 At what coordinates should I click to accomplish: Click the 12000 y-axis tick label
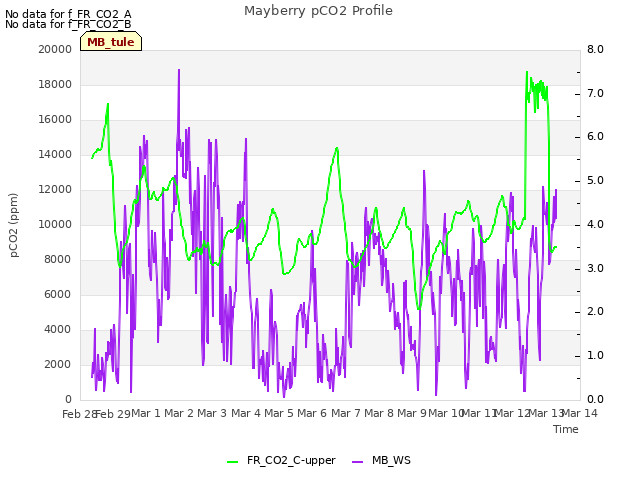(x=55, y=190)
